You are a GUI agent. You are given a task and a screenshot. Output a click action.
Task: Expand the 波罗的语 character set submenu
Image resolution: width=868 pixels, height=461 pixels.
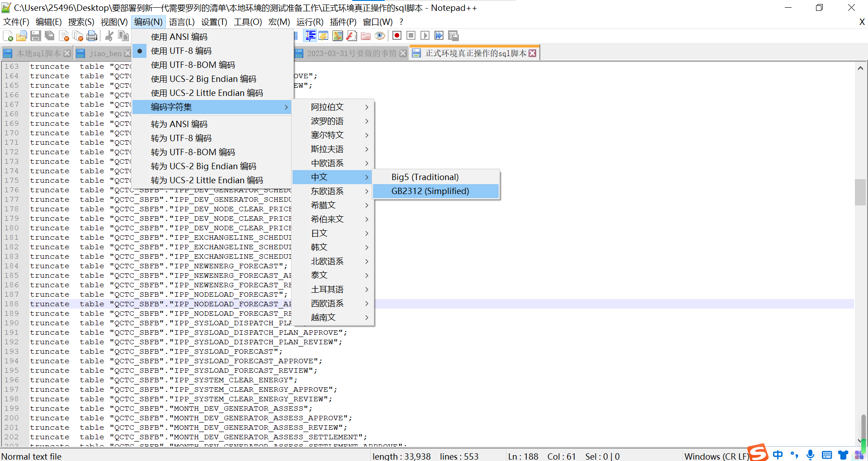333,121
